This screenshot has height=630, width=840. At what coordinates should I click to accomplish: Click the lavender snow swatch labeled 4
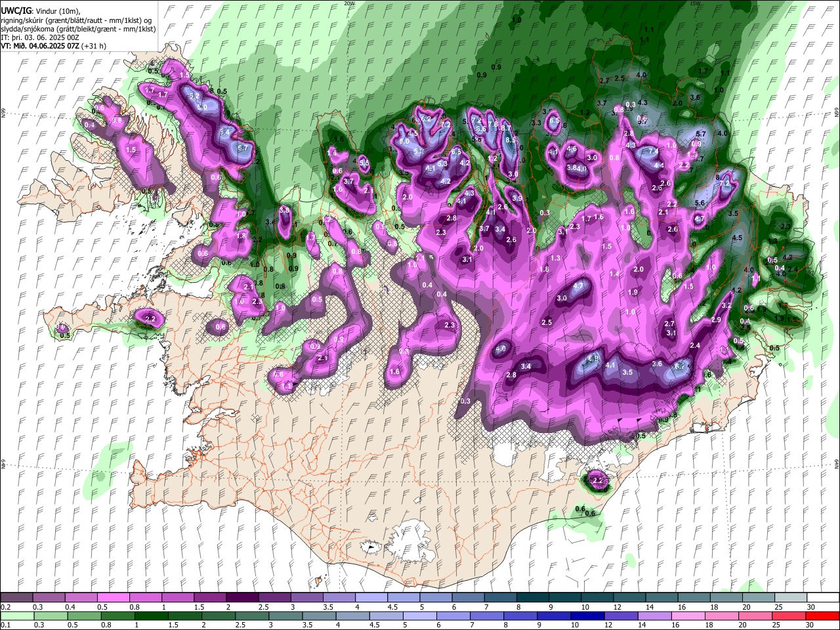coord(371,597)
